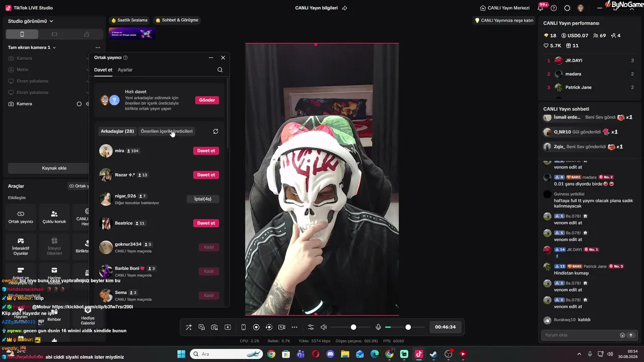Open İnteraktif Oyunlar tool
Image resolution: width=644 pixels, height=362 pixels.
pyautogui.click(x=21, y=246)
